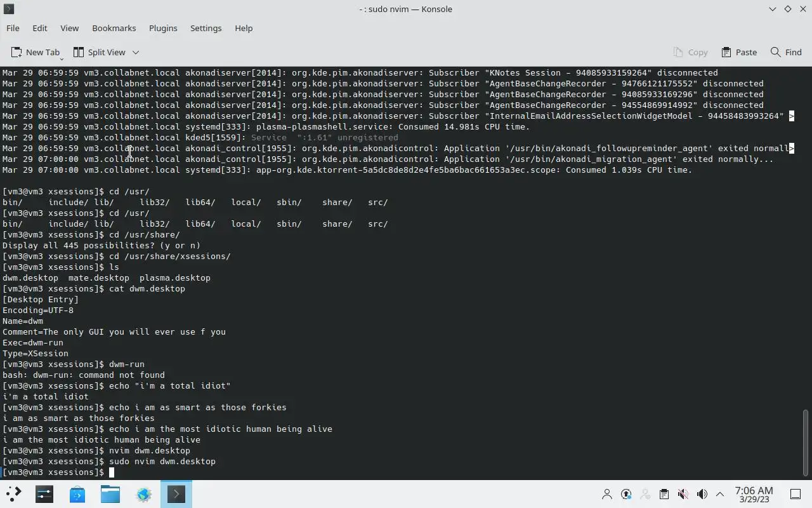Click the 'KNotes Session' subscriber log line
The image size is (812, 508).
pos(360,73)
